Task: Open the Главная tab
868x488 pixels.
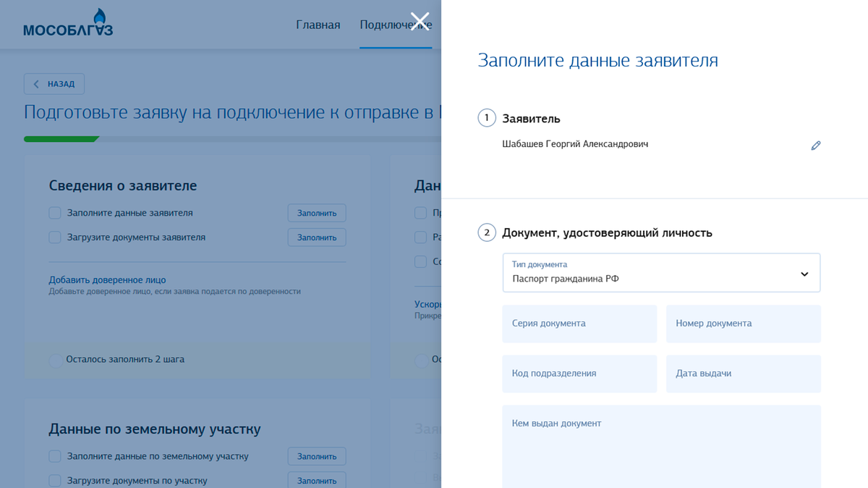Action: coord(318,25)
